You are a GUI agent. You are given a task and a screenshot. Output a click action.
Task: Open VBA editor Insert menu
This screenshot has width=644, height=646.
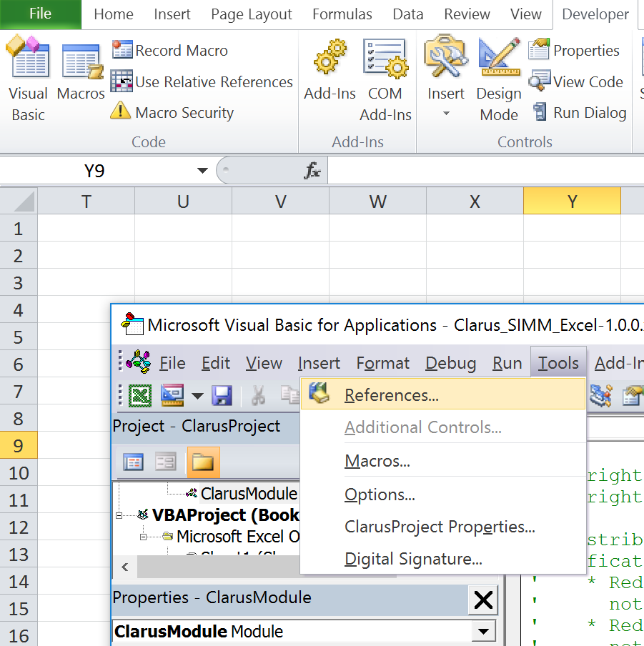pyautogui.click(x=319, y=363)
